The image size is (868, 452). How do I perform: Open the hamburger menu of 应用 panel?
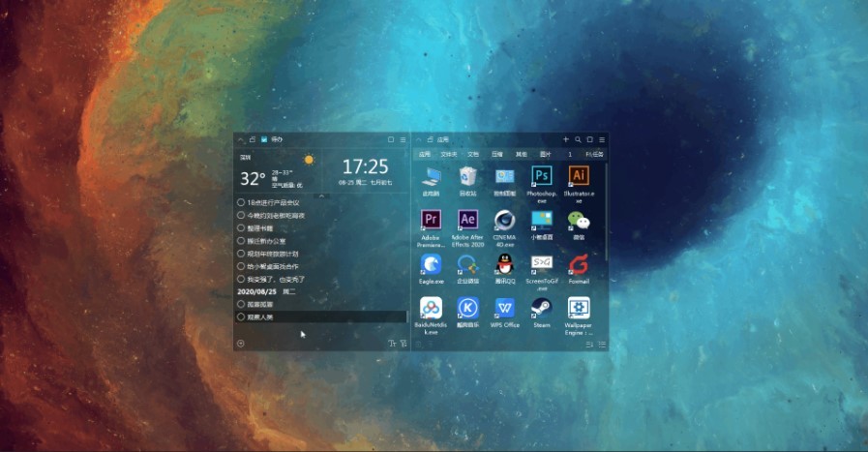click(x=602, y=139)
